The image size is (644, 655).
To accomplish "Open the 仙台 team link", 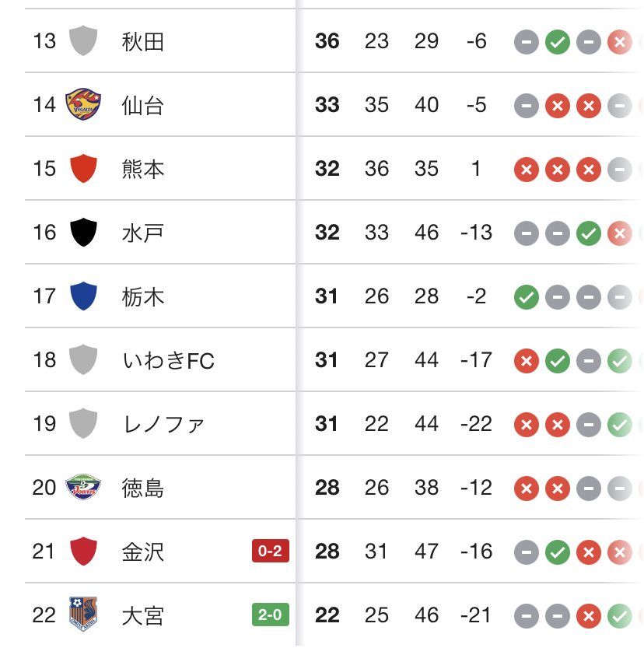I will (x=143, y=104).
